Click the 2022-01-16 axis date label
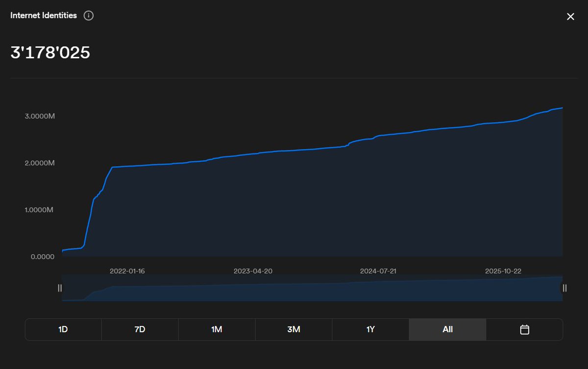The image size is (588, 369). [127, 271]
